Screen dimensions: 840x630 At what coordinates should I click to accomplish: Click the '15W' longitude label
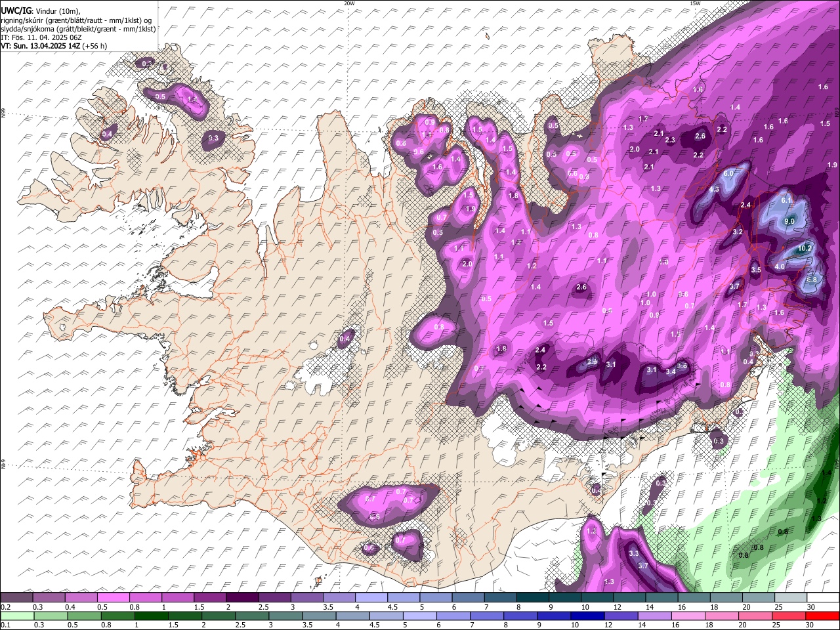pos(695,3)
